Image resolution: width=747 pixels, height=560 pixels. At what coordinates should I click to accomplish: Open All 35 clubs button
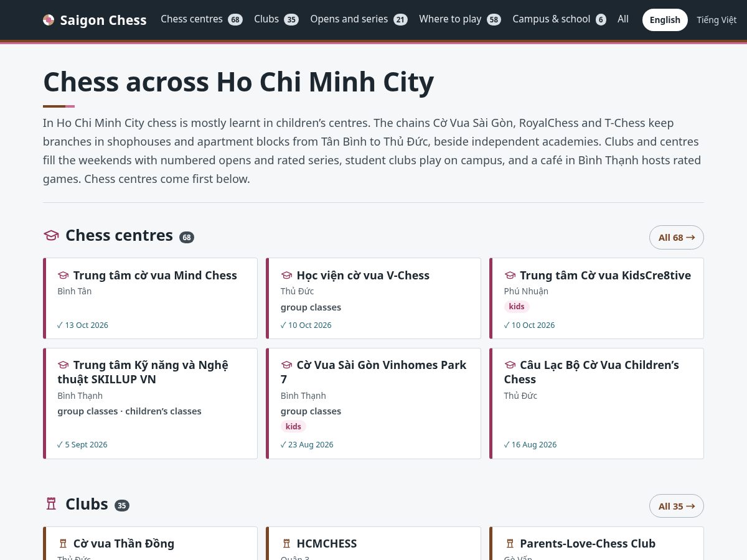coord(677,506)
